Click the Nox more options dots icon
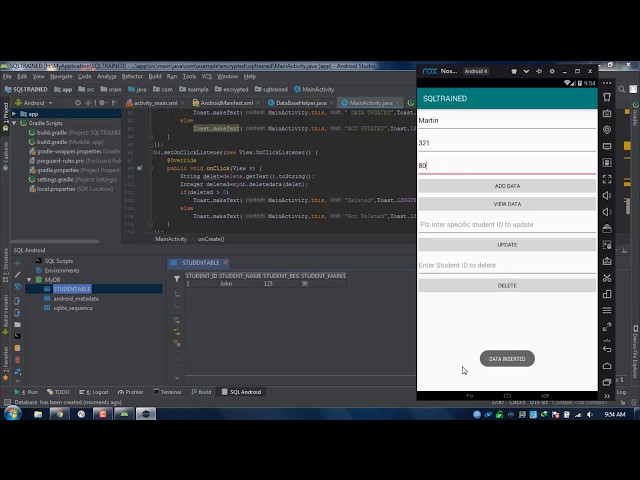Screen dimensions: 640x480 tap(607, 83)
